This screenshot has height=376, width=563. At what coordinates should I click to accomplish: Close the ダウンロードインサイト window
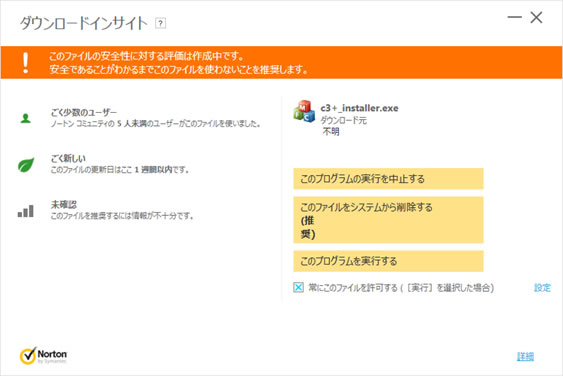536,17
